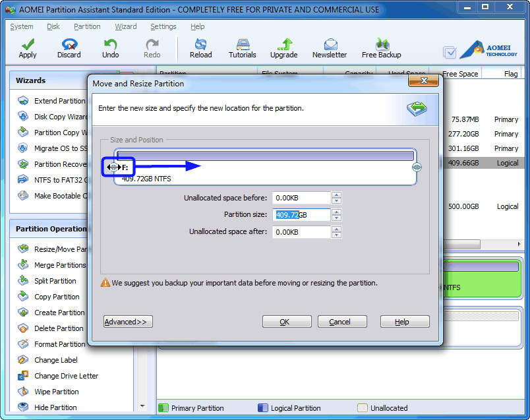This screenshot has width=530, height=420.
Task: Click the Redo arrow icon
Action: click(x=152, y=44)
